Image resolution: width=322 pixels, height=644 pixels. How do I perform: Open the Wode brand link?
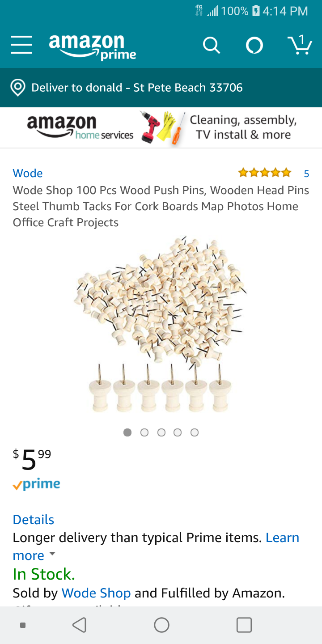[28, 173]
